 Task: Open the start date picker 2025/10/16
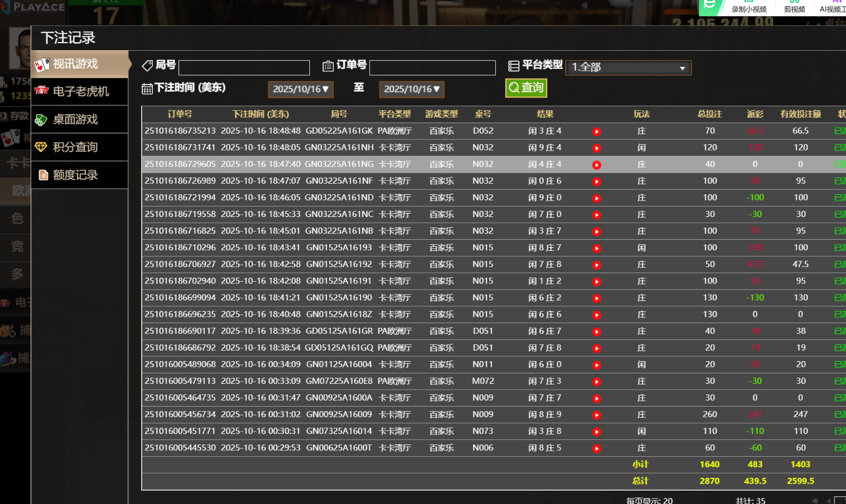(x=300, y=89)
